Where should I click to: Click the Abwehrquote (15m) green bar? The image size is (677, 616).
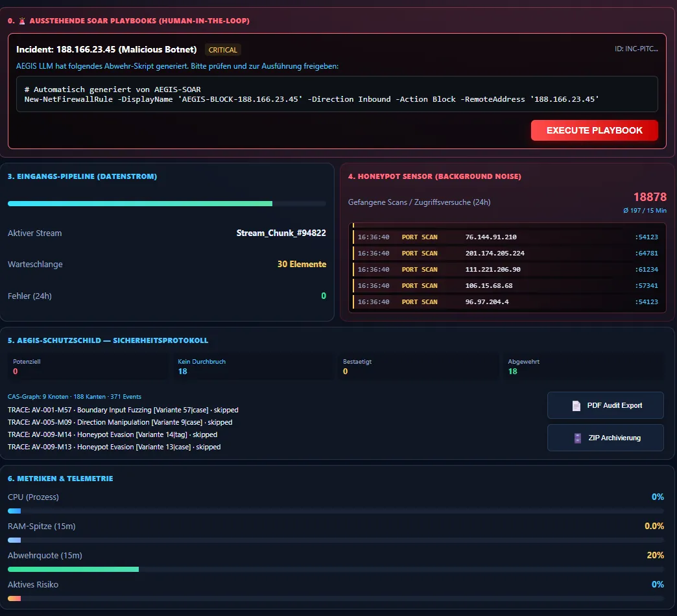pyautogui.click(x=73, y=569)
